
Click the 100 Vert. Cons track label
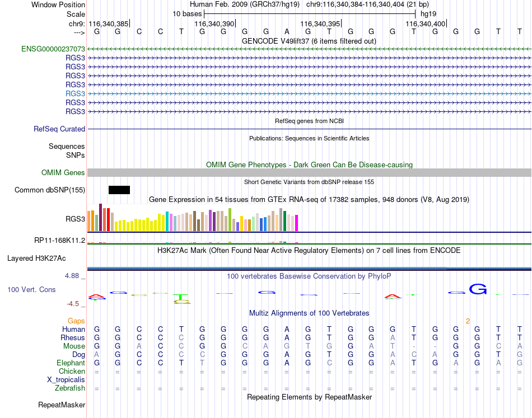click(31, 289)
